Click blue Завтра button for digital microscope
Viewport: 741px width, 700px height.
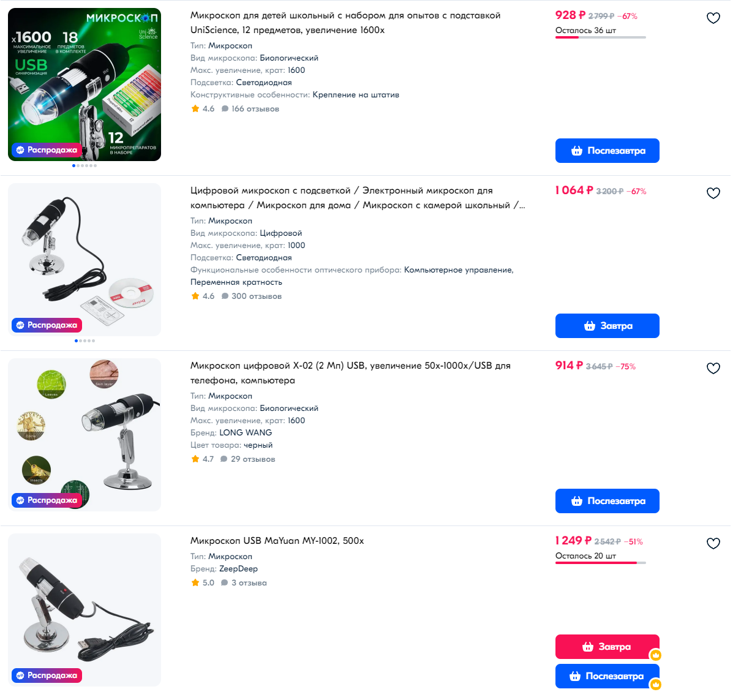(607, 326)
